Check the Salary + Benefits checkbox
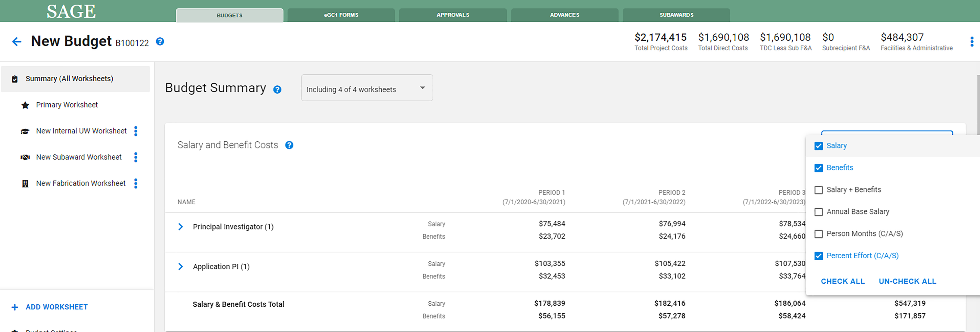 point(819,190)
